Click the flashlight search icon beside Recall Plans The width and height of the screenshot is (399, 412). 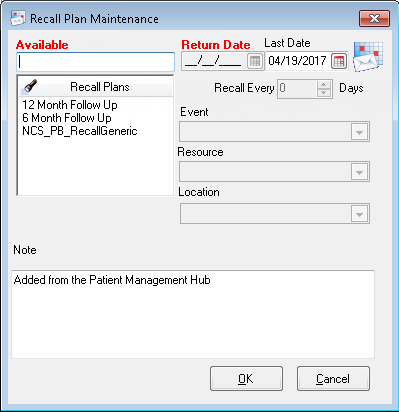(29, 87)
